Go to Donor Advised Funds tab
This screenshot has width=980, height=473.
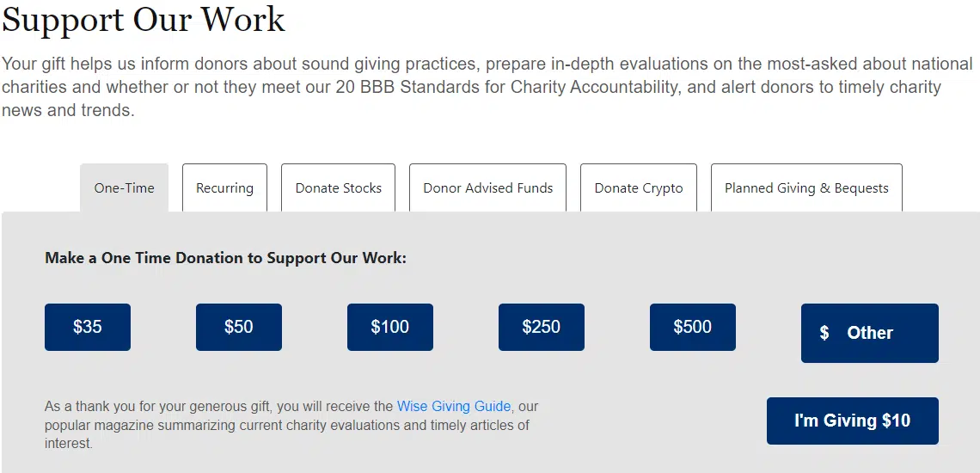coord(487,188)
